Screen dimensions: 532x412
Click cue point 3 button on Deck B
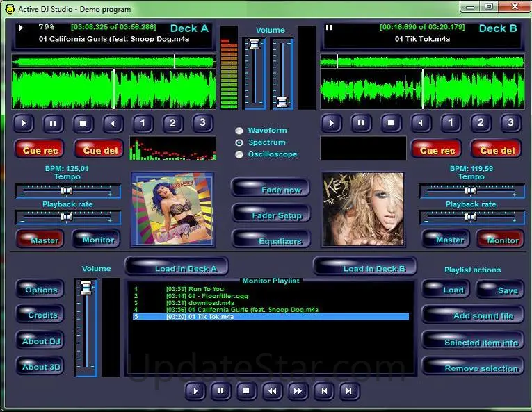[510, 124]
